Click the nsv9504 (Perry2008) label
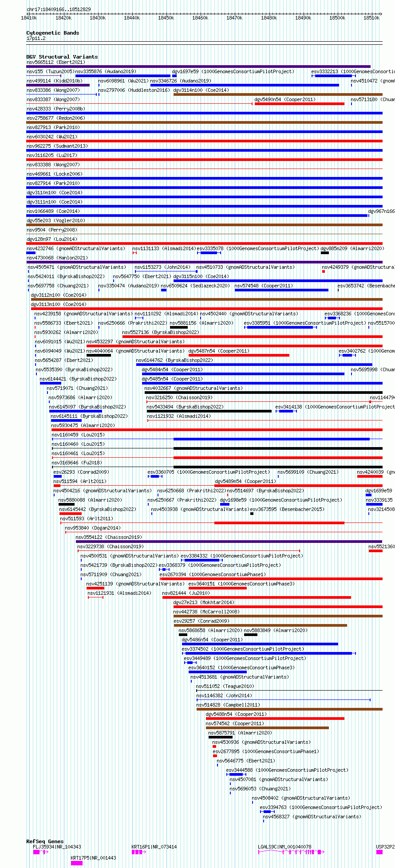The image size is (395, 868). (x=51, y=230)
